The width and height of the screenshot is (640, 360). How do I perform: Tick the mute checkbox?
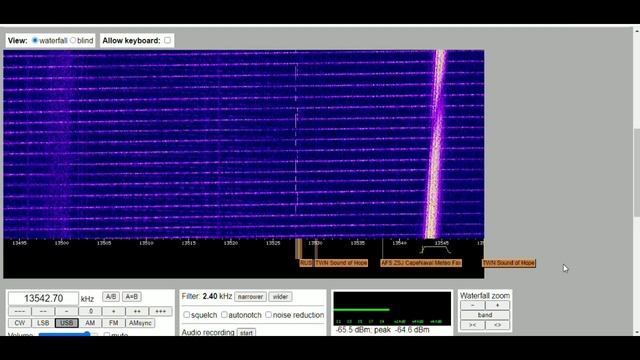pyautogui.click(x=107, y=335)
